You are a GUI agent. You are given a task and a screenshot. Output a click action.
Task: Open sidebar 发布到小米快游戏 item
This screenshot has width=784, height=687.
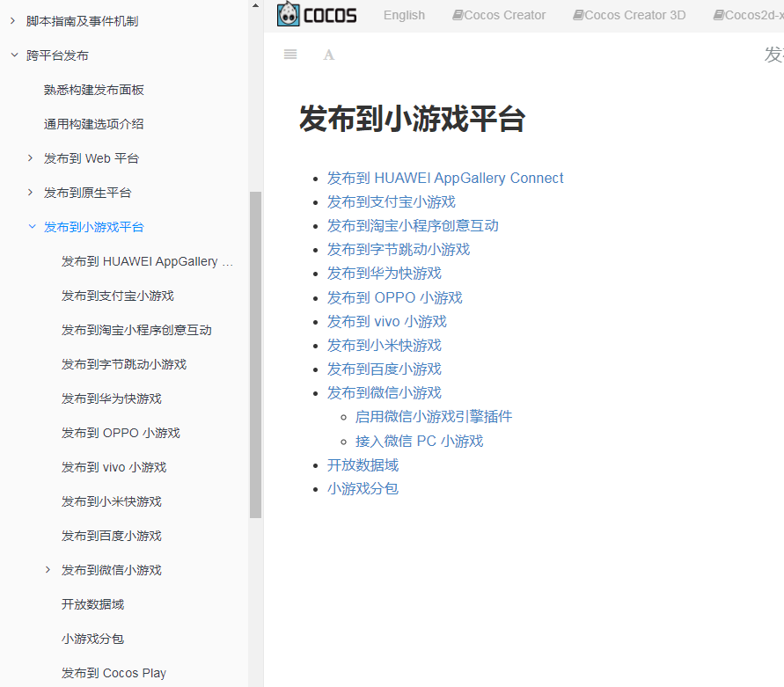point(112,501)
